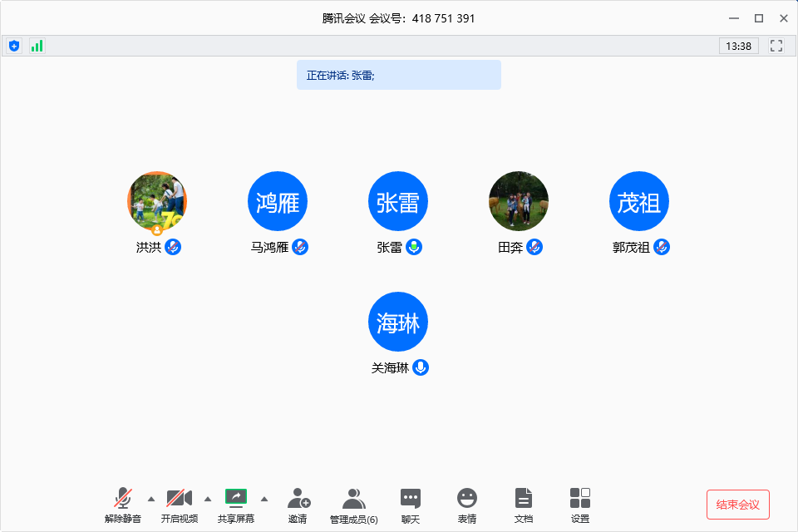Click the red End Meeting (结束会议) button

click(737, 505)
